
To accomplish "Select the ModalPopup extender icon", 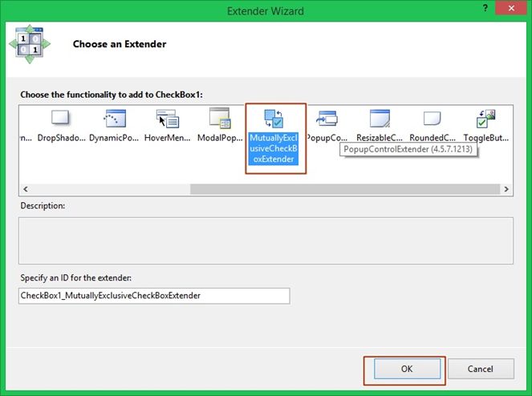I will pos(220,118).
